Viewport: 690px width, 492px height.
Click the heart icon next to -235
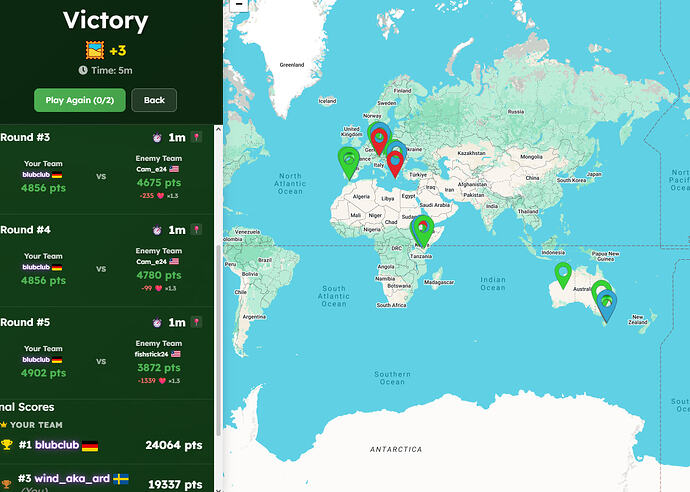pos(160,196)
